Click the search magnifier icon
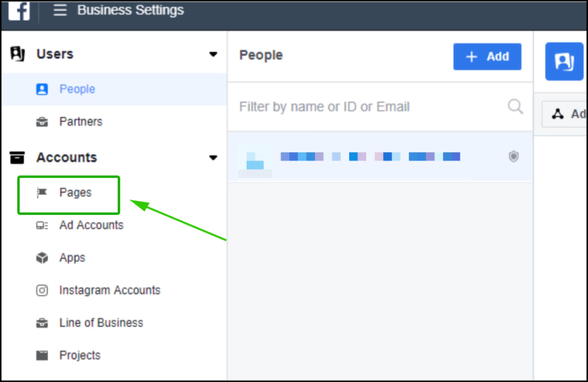The height and width of the screenshot is (382, 588). click(516, 107)
